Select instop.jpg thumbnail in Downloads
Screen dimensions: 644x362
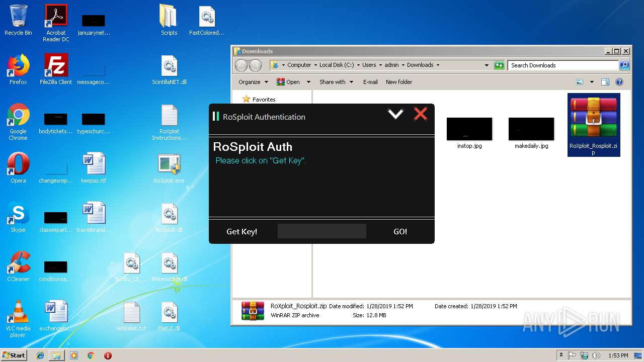point(469,133)
